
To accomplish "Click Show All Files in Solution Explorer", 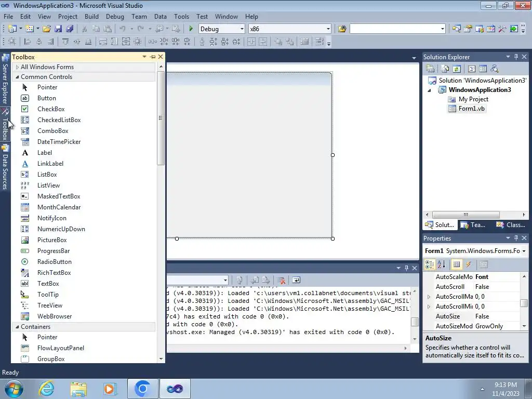I will (x=445, y=69).
